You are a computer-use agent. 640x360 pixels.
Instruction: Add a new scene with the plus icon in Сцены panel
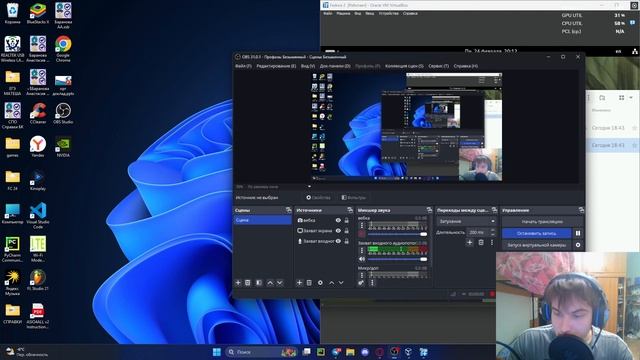(238, 282)
